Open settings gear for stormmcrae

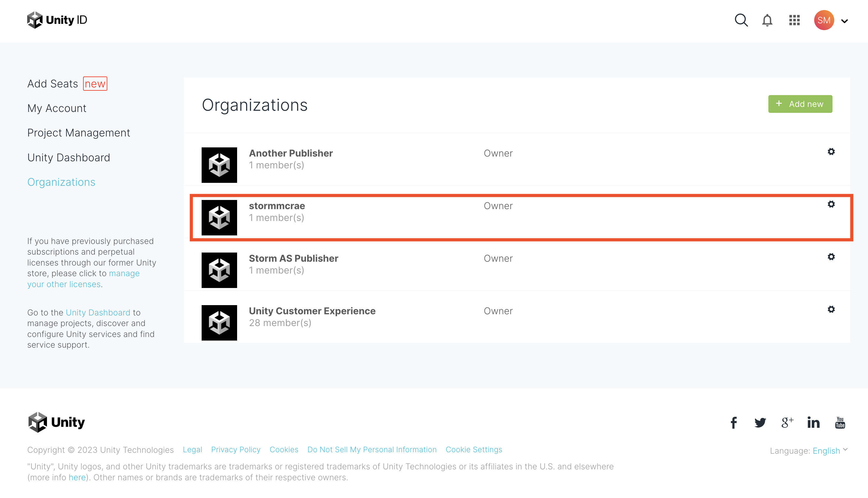pos(831,204)
